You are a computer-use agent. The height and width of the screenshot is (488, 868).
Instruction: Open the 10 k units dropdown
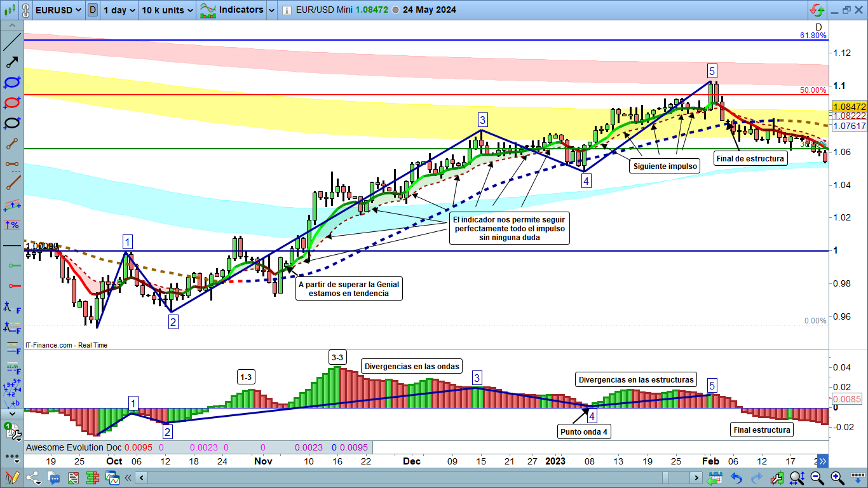pyautogui.click(x=167, y=10)
